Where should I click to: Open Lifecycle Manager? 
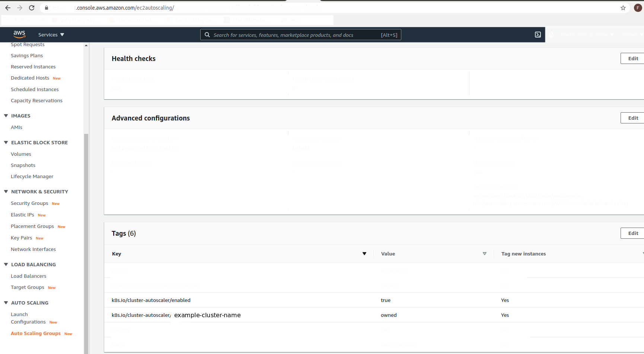pyautogui.click(x=32, y=176)
